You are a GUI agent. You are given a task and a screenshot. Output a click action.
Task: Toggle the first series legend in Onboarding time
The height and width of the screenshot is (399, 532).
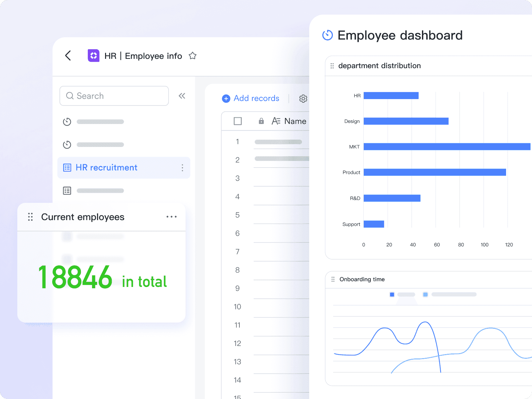392,294
